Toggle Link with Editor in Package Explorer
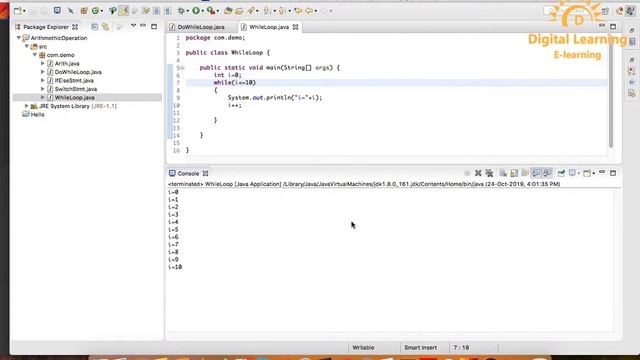Screen dimensions: 640x360 click(x=106, y=27)
